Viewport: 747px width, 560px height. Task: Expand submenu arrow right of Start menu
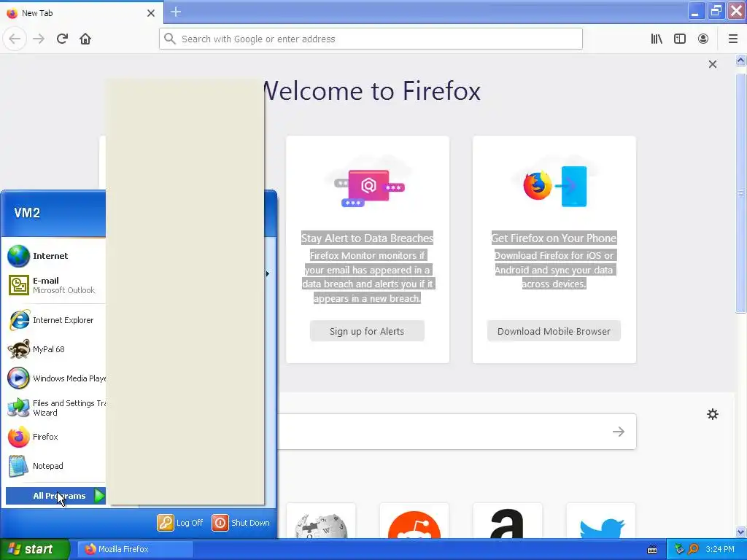click(x=268, y=274)
